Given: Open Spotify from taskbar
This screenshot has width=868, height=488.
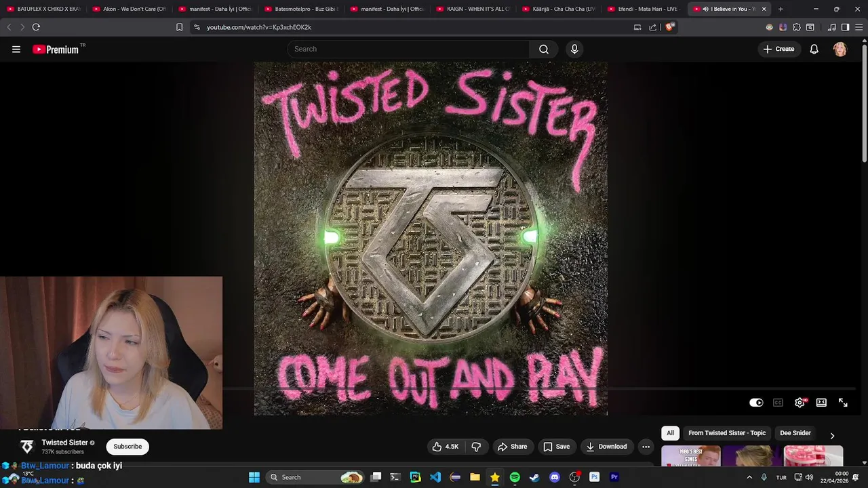Looking at the screenshot, I should coord(515,477).
